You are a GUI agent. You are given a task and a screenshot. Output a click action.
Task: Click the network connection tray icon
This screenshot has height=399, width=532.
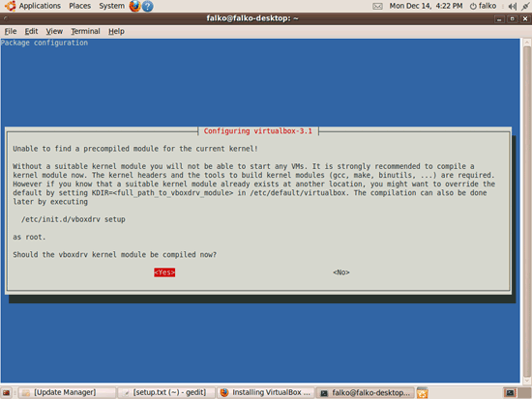525,6
